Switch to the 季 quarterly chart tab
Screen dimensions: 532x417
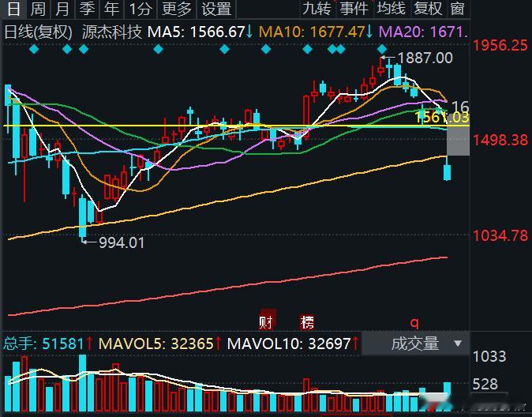pyautogui.click(x=87, y=9)
